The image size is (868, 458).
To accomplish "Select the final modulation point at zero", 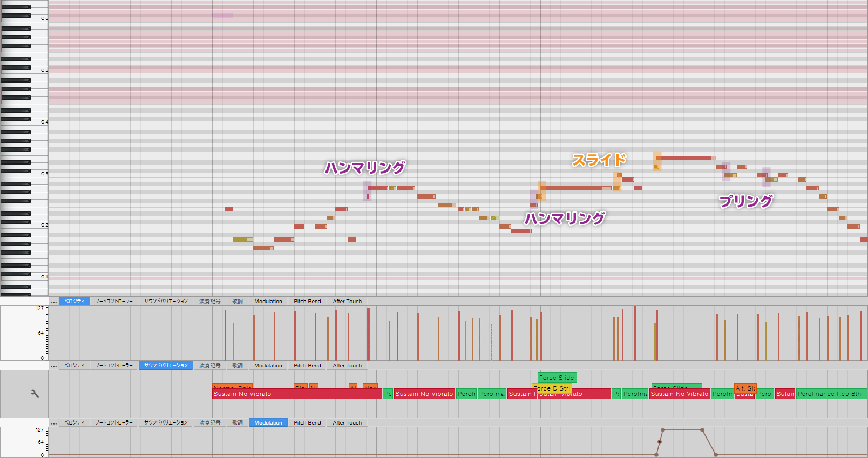I will coord(716,455).
